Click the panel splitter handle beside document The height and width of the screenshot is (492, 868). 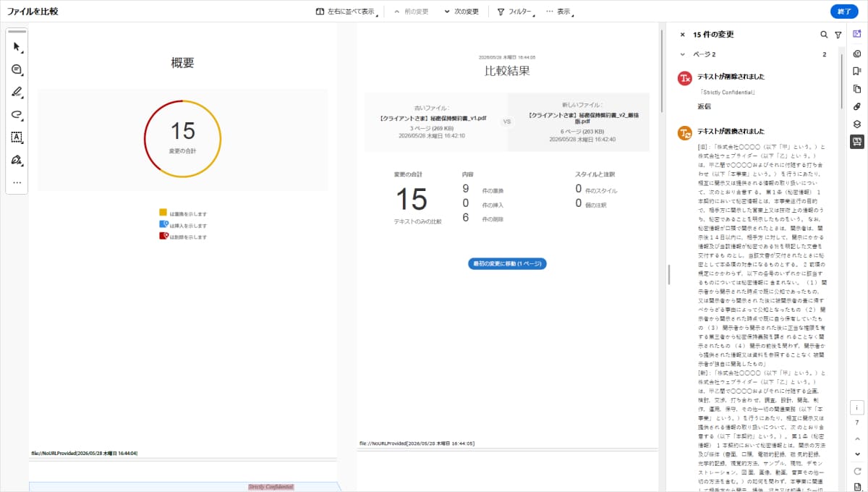(x=669, y=274)
